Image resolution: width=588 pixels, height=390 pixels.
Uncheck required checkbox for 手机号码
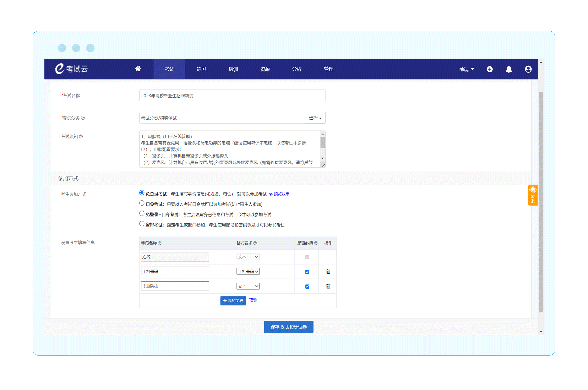(x=307, y=272)
